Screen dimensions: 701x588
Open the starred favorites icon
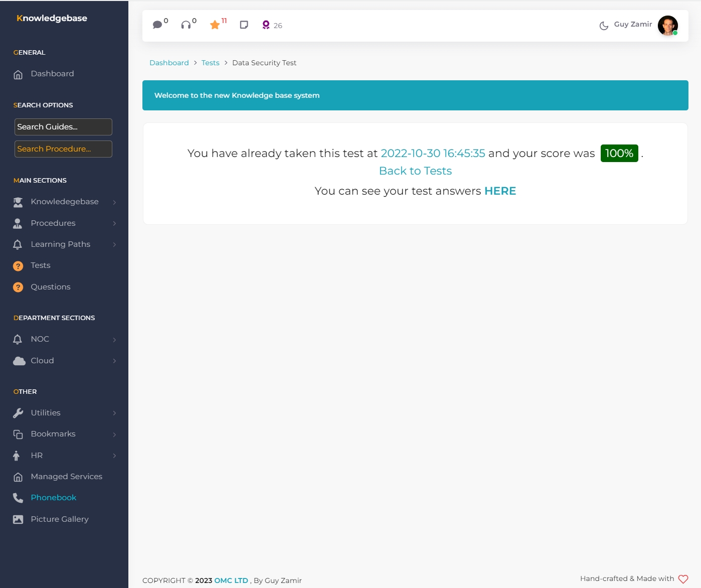[x=215, y=25]
